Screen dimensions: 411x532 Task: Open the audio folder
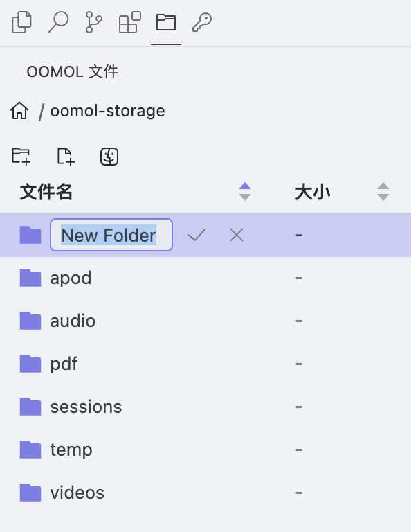(205, 321)
